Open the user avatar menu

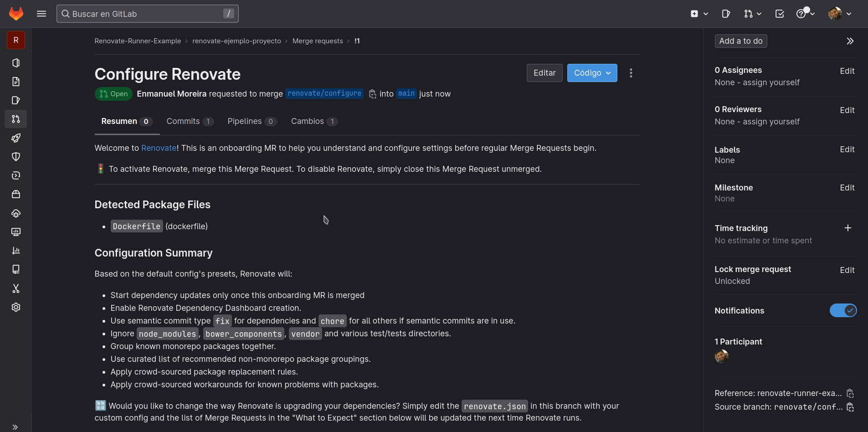(840, 14)
